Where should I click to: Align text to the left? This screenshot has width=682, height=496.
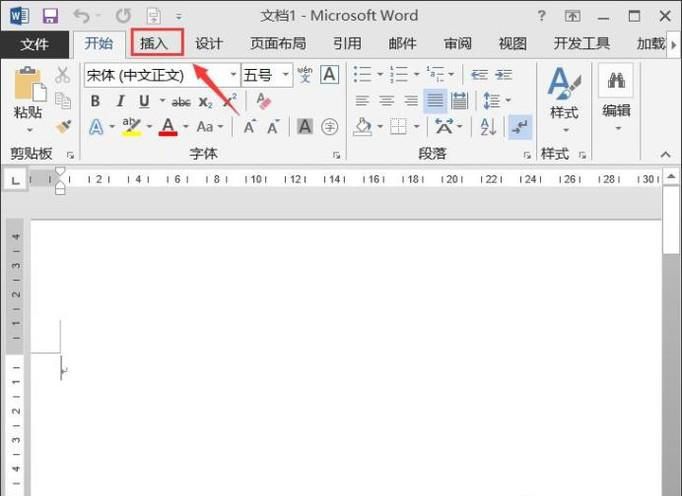click(x=362, y=101)
